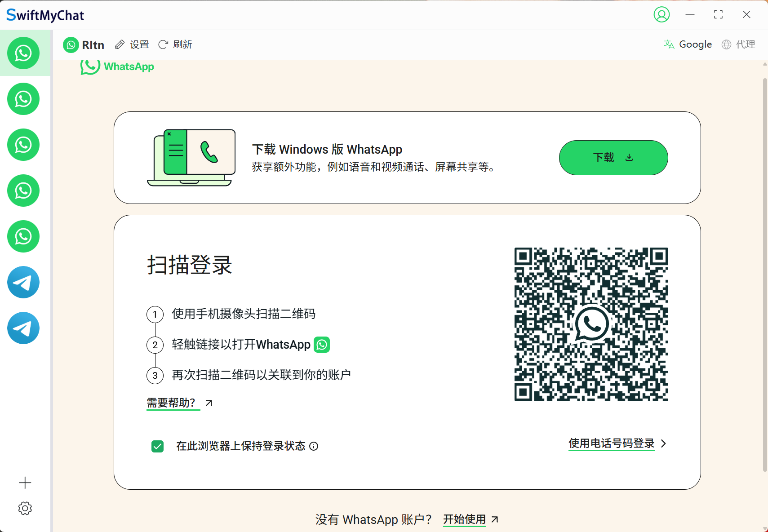
Task: Click WhatsApp icon in step 2 text
Action: 322,345
